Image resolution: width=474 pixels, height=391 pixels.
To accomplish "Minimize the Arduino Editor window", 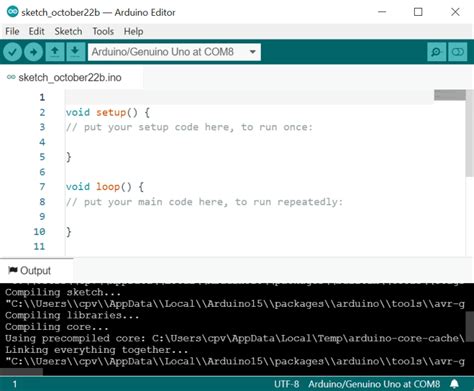I will tap(382, 12).
